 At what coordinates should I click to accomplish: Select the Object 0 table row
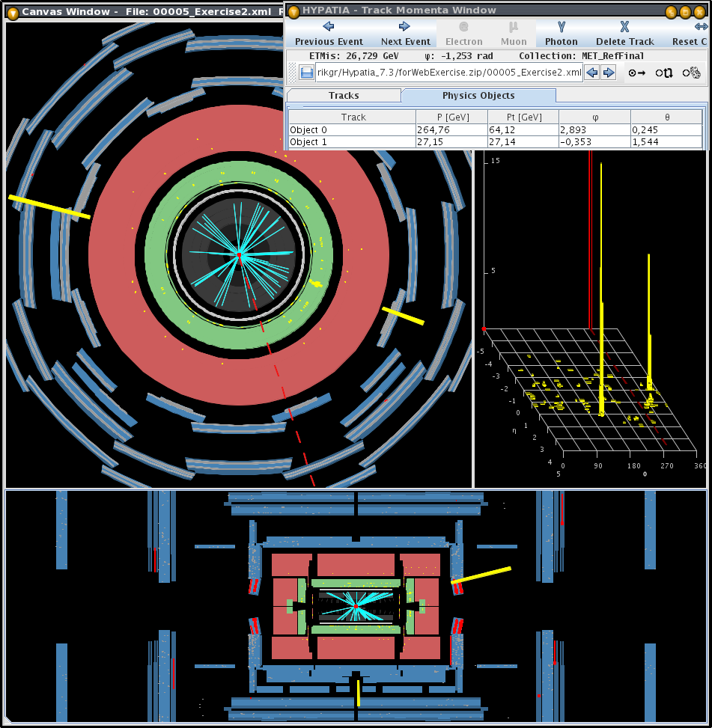[x=352, y=129]
